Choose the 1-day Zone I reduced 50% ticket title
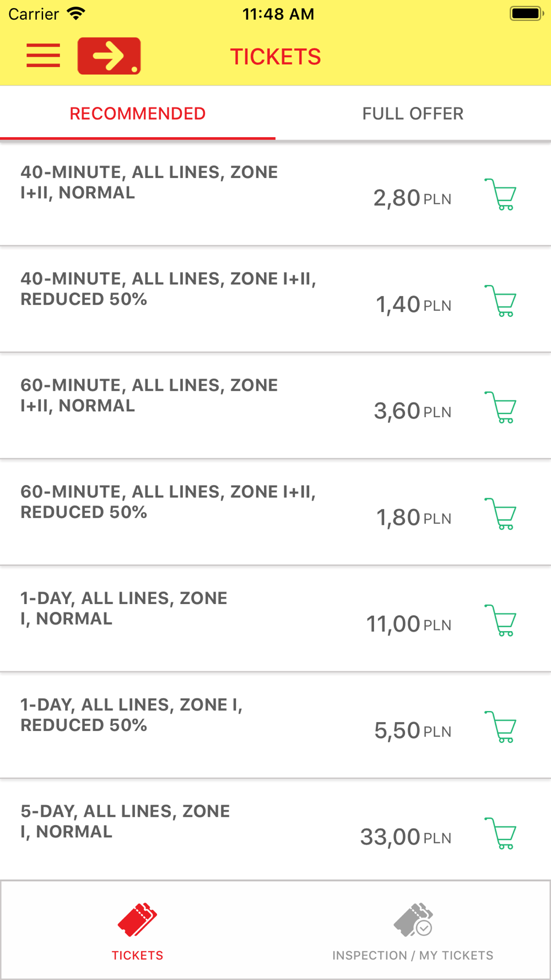Image resolution: width=551 pixels, height=980 pixels. (x=132, y=715)
